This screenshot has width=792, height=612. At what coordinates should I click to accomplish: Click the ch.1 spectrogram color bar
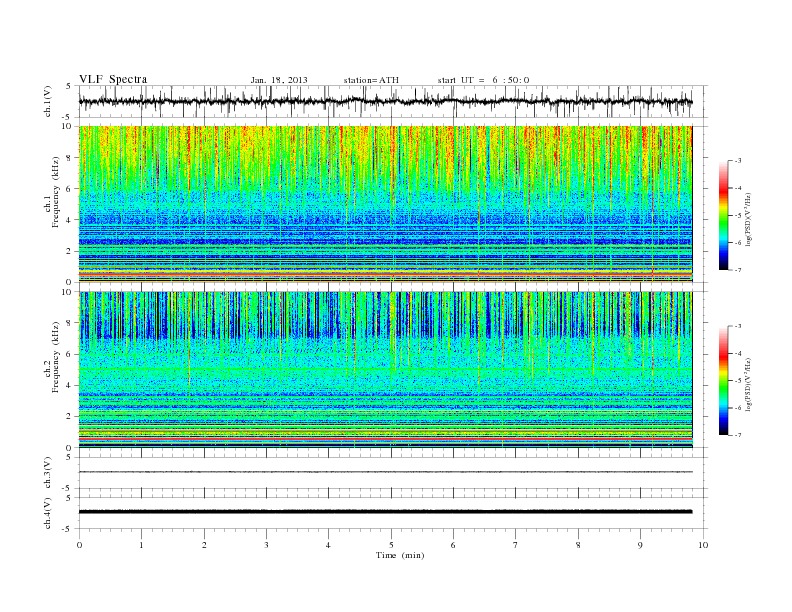click(723, 215)
